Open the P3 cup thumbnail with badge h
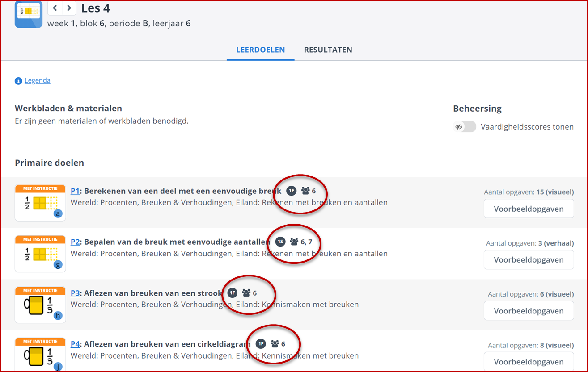 click(x=40, y=305)
